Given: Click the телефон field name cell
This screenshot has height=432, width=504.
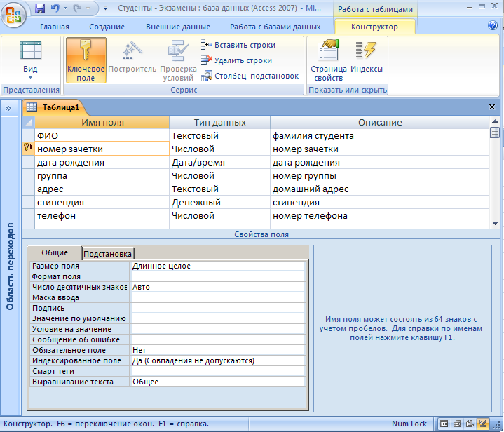Looking at the screenshot, I should (x=102, y=215).
